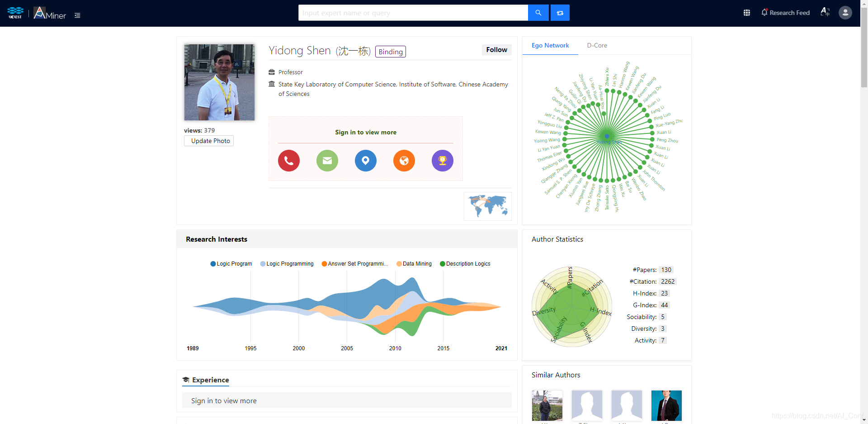
Task: Click Sign in to view more under Experience
Action: (x=224, y=400)
